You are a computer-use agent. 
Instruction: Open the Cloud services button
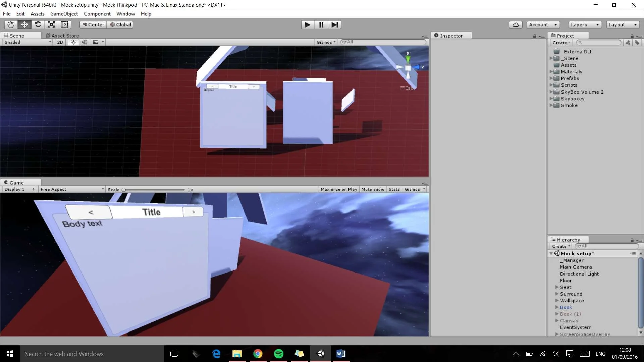pyautogui.click(x=516, y=25)
